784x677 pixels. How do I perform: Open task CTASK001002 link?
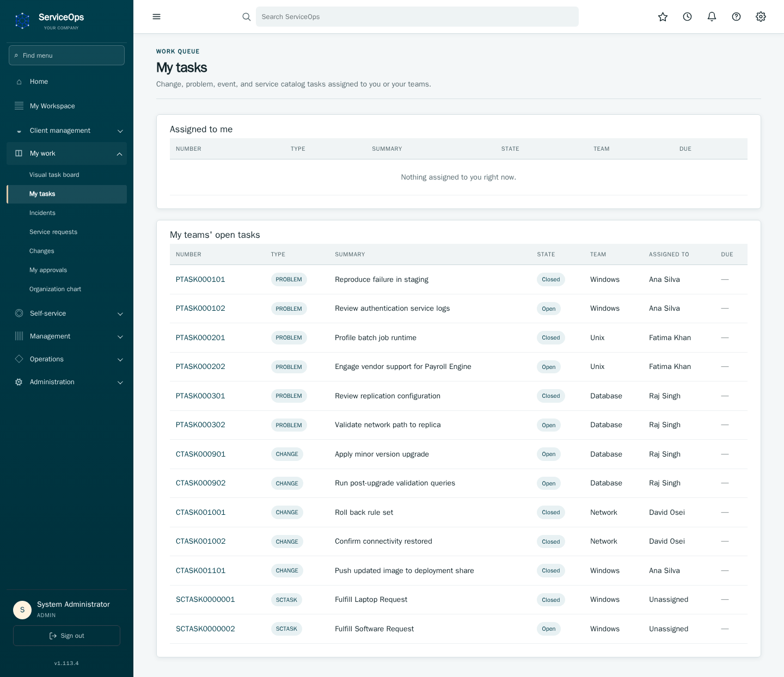[200, 541]
